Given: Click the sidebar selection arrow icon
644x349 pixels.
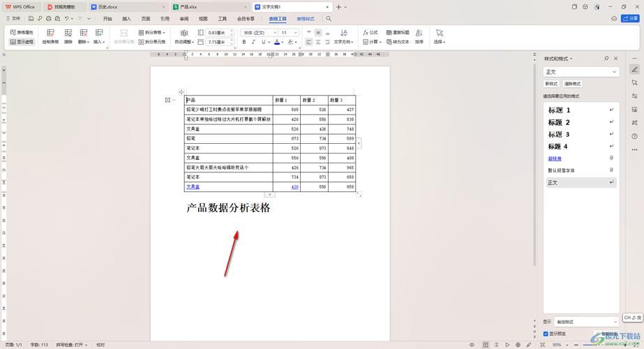Looking at the screenshot, I should click(x=634, y=82).
